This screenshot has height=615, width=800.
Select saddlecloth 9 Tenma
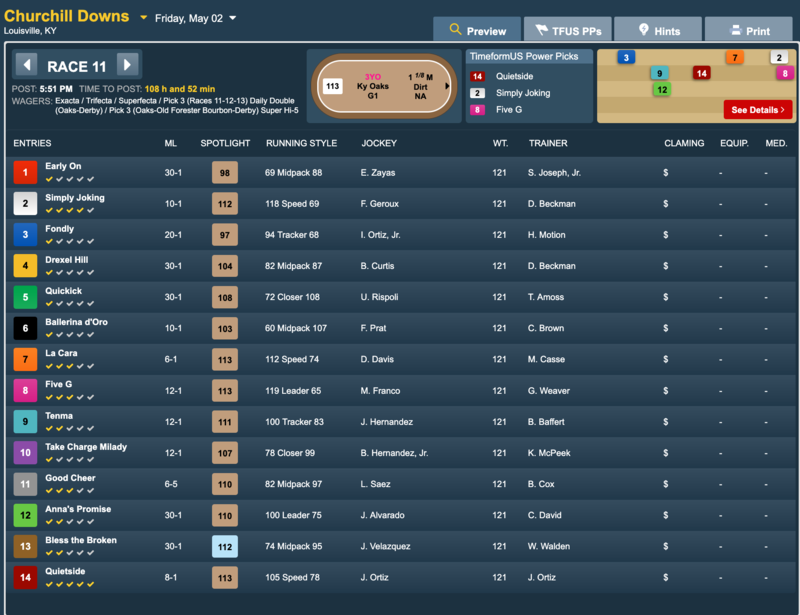[x=25, y=422]
